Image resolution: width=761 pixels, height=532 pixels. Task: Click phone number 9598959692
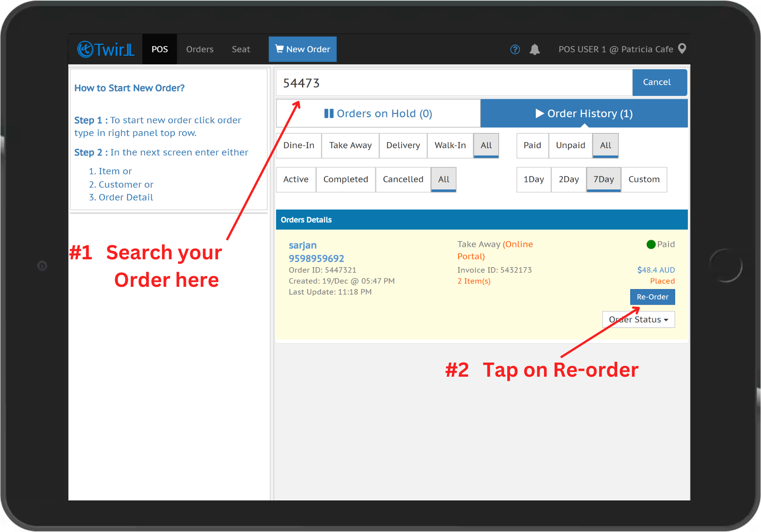click(317, 259)
